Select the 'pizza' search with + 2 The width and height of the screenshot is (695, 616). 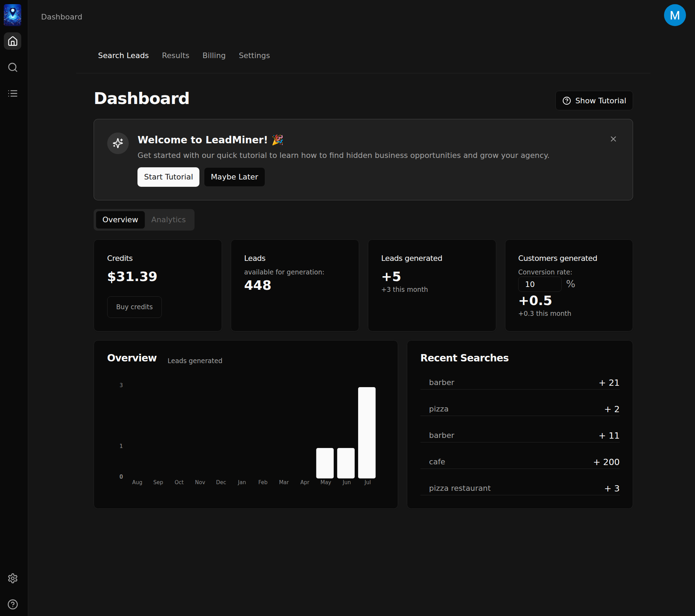(520, 409)
